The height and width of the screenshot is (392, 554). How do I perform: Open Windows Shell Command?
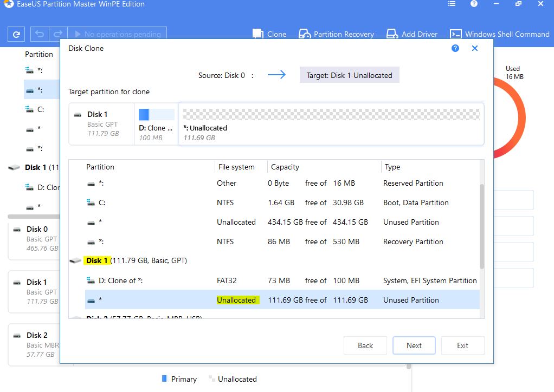click(499, 34)
